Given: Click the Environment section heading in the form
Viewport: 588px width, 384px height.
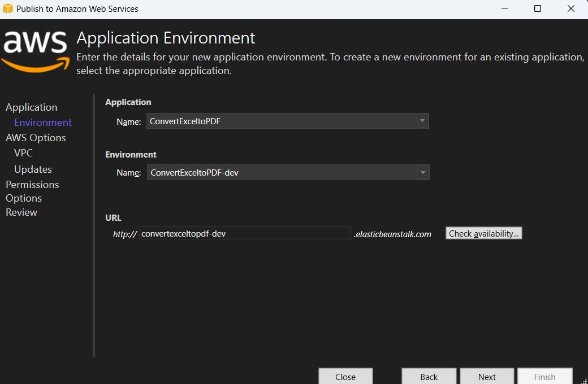Looking at the screenshot, I should tap(131, 154).
